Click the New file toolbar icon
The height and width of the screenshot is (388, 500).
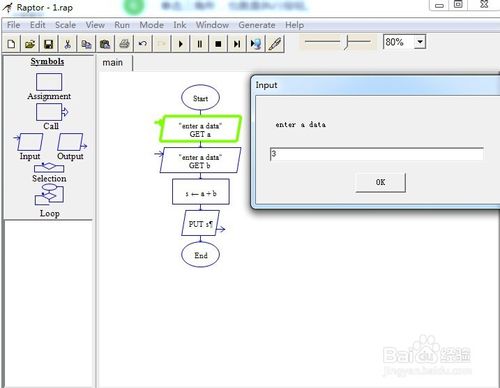11,44
